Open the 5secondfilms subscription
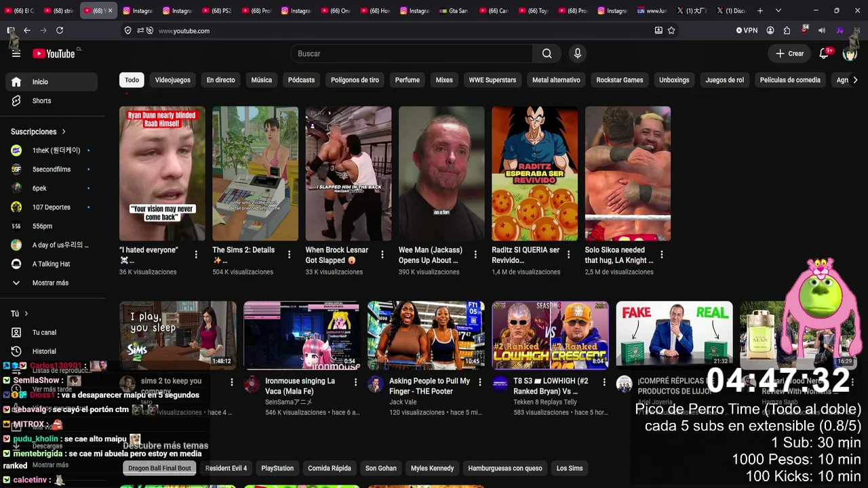This screenshot has height=488, width=868. click(52, 169)
